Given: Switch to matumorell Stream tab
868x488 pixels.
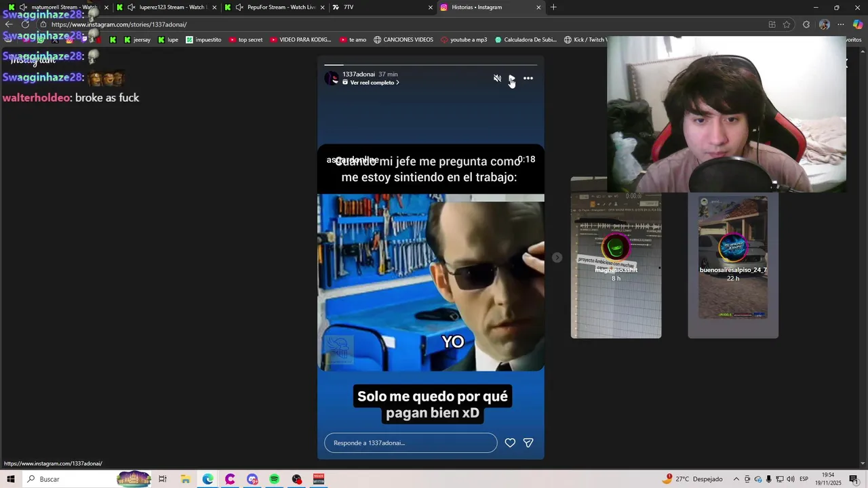Looking at the screenshot, I should (x=59, y=7).
